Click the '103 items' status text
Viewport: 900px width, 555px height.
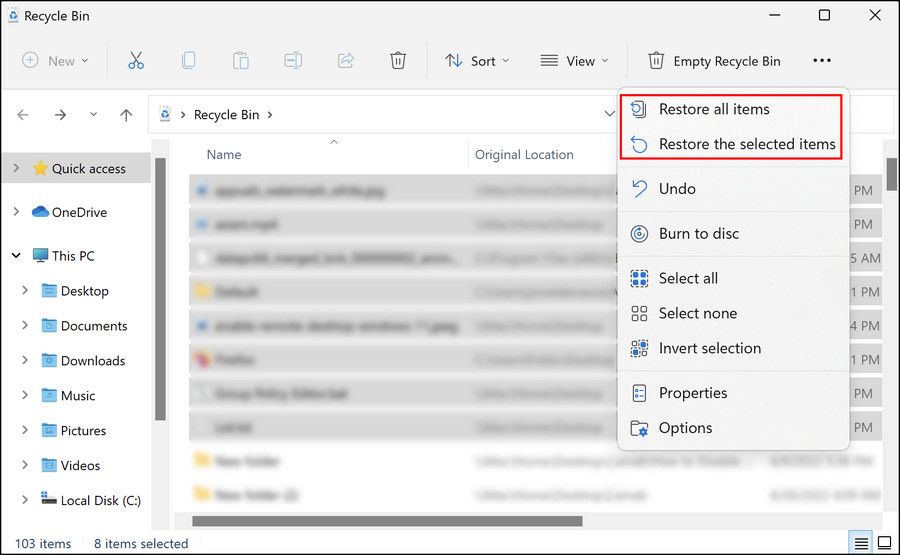[43, 544]
